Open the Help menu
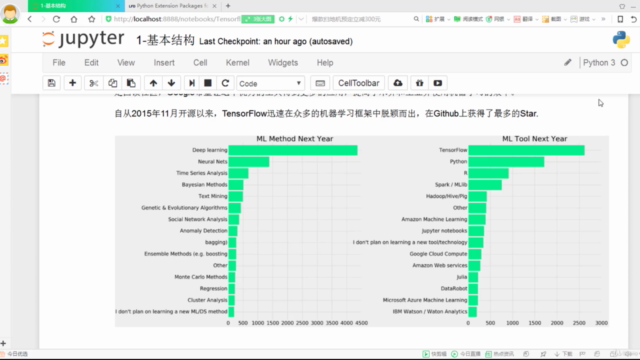Viewport: 640px width, 360px height. [325, 63]
